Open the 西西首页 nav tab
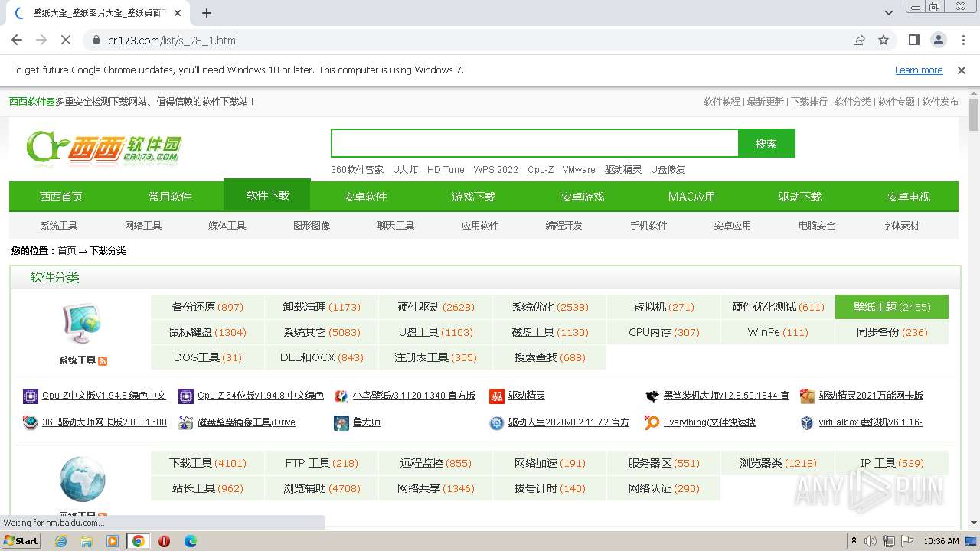 (x=61, y=197)
